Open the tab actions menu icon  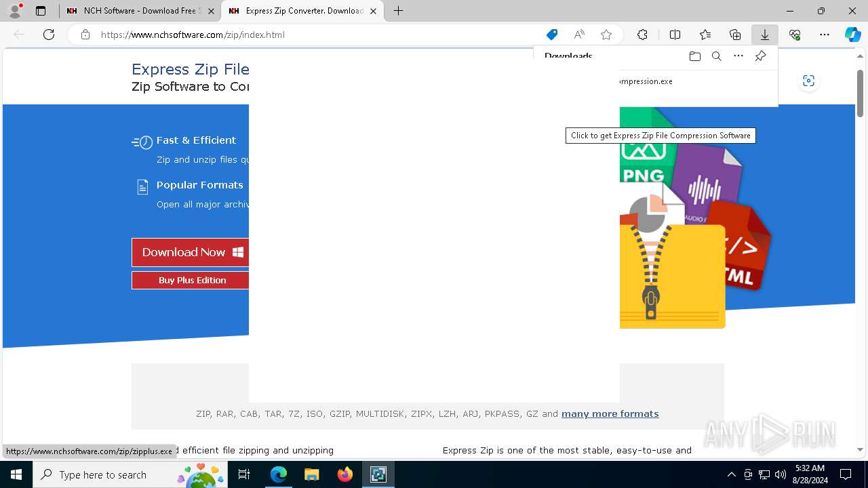[41, 11]
